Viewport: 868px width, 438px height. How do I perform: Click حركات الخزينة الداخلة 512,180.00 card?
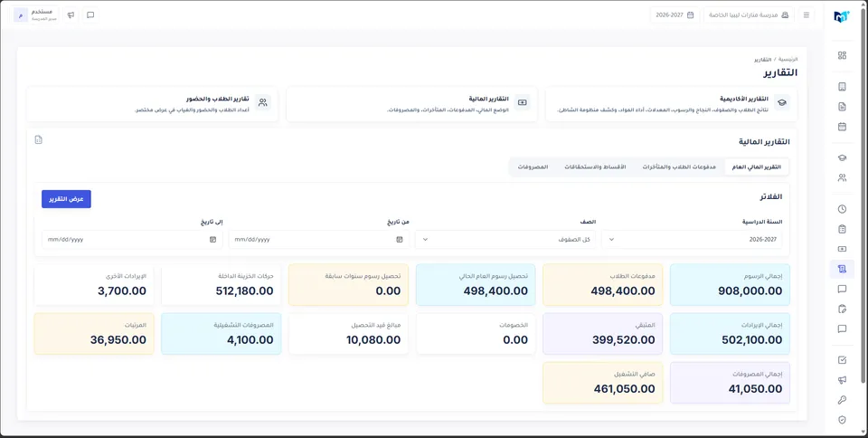point(221,285)
